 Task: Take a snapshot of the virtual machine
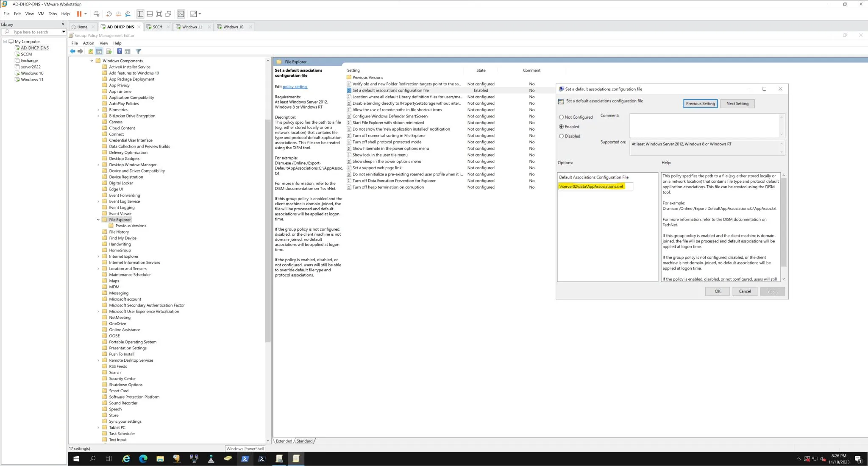pyautogui.click(x=109, y=14)
